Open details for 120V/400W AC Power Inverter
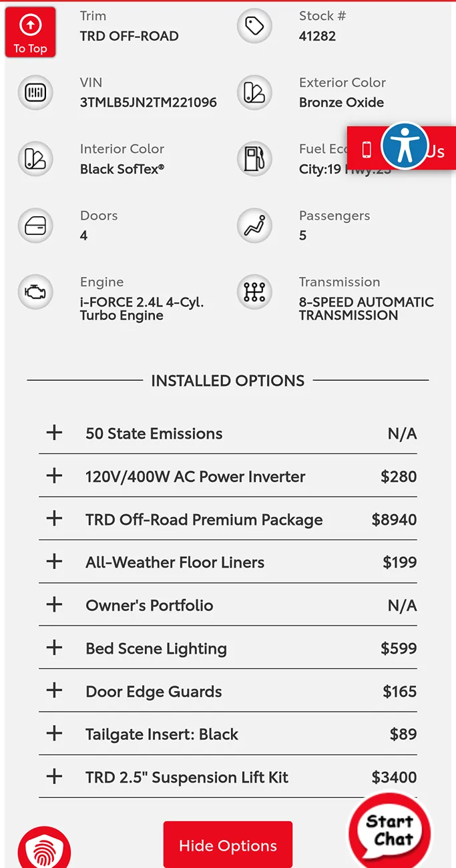The image size is (456, 868). [54, 475]
